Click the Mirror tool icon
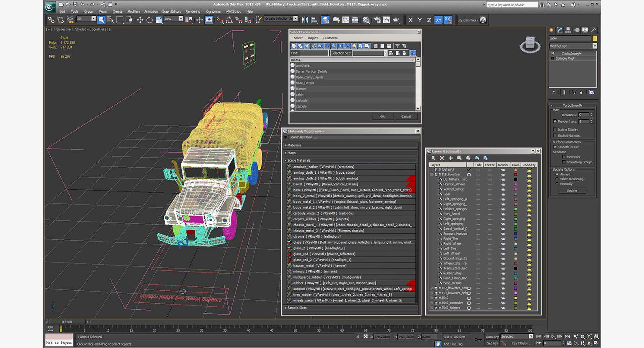This screenshot has height=348, width=644. coord(305,20)
